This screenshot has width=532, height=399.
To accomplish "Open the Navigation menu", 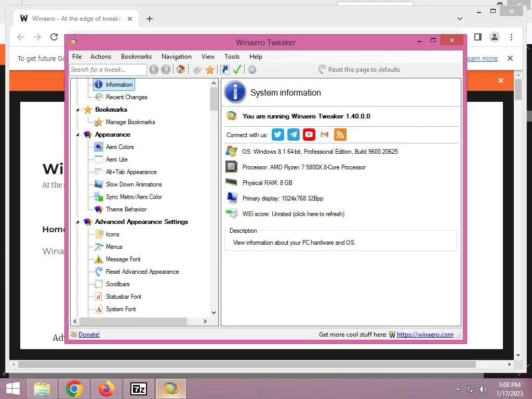I will pos(177,57).
